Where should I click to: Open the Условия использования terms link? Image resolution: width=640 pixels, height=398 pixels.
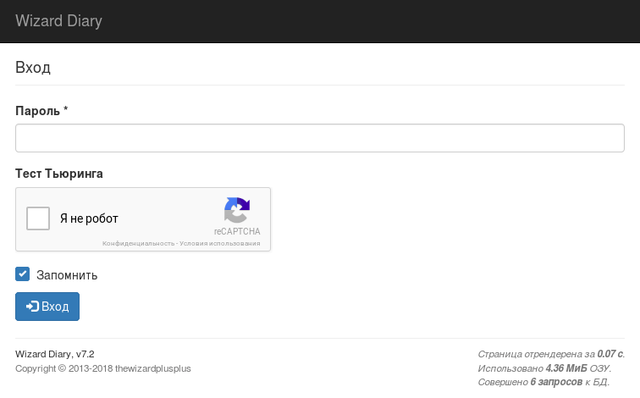(x=220, y=243)
